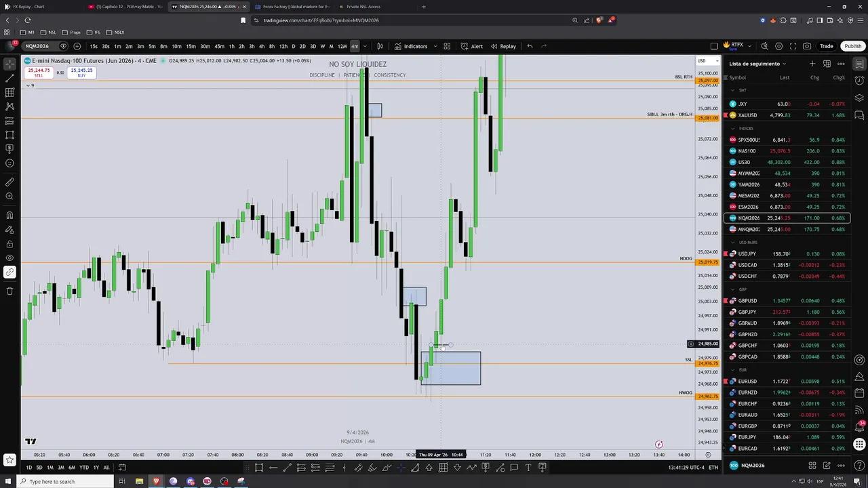The width and height of the screenshot is (868, 488).
Task: Select XAUUSD in the watchlist
Action: 787,115
